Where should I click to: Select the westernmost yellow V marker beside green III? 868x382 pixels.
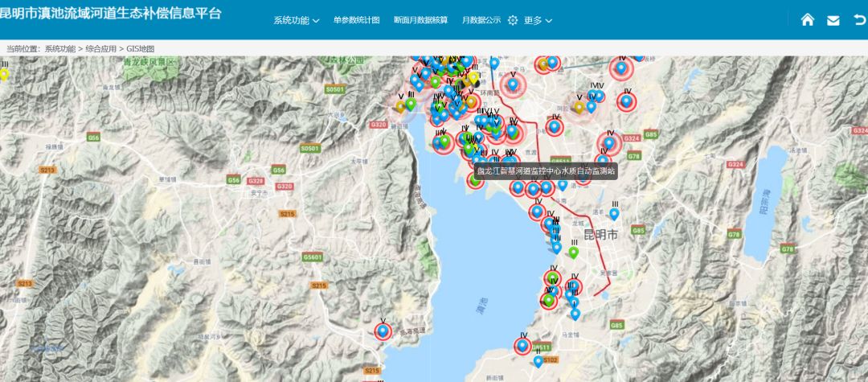coord(400,106)
